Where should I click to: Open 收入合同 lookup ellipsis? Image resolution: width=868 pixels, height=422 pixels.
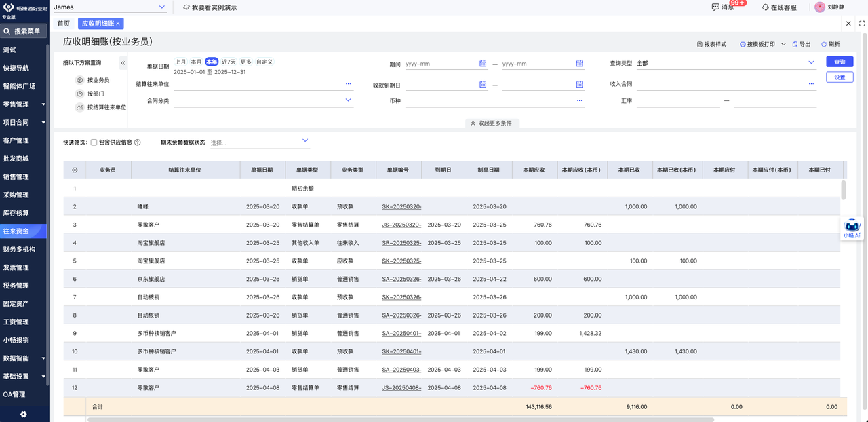pos(812,84)
